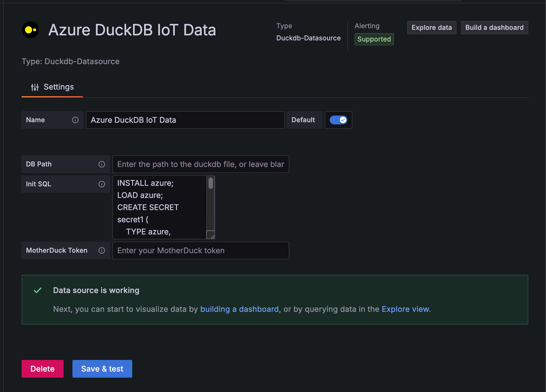Click the Alerting header label
Screen dimensions: 546x392
tap(367, 26)
